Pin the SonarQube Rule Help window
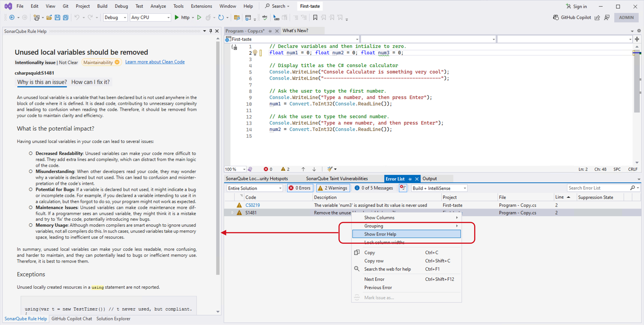Viewport: 644px width, 325px height. 211,31
